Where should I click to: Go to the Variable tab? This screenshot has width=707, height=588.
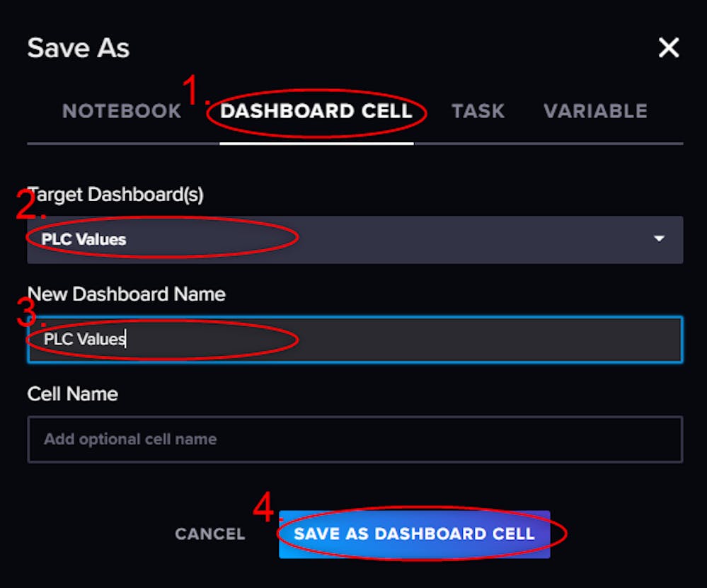point(595,111)
